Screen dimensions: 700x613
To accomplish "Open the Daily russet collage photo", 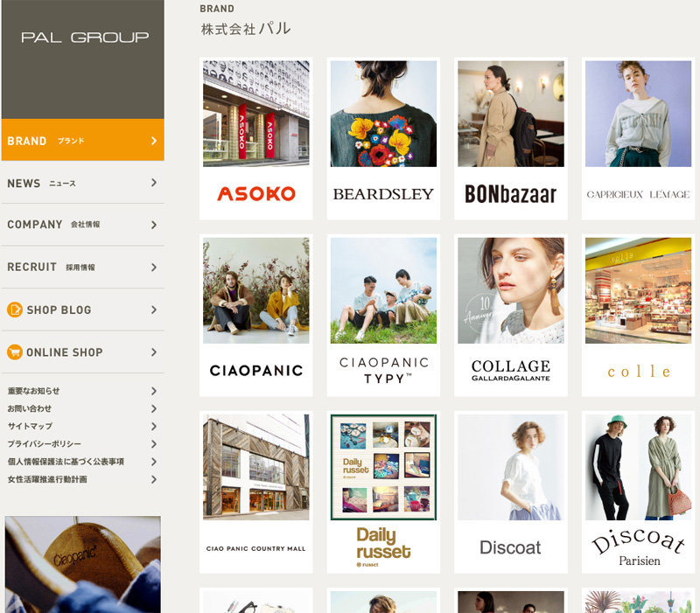I will (383, 467).
